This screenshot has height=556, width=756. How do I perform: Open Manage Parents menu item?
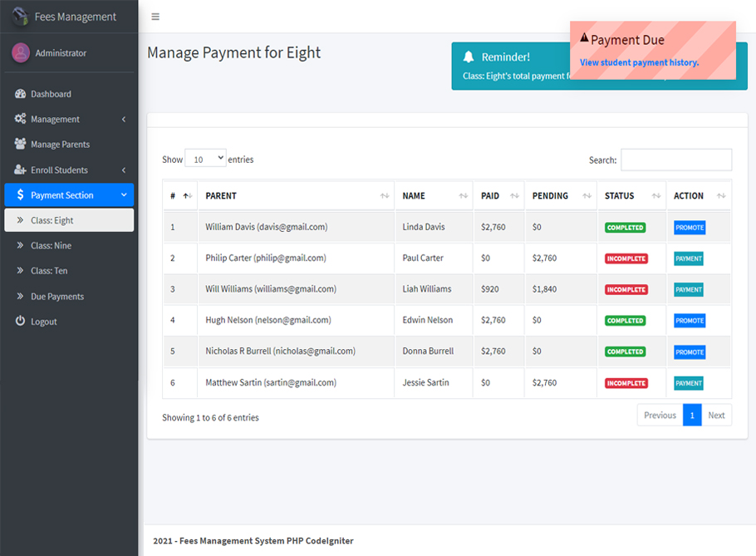point(69,144)
